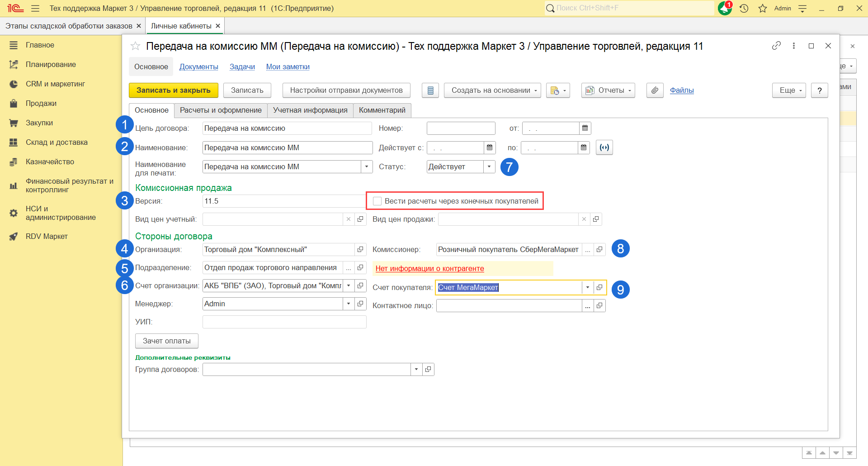Open Группа договоров link icon

coord(428,370)
